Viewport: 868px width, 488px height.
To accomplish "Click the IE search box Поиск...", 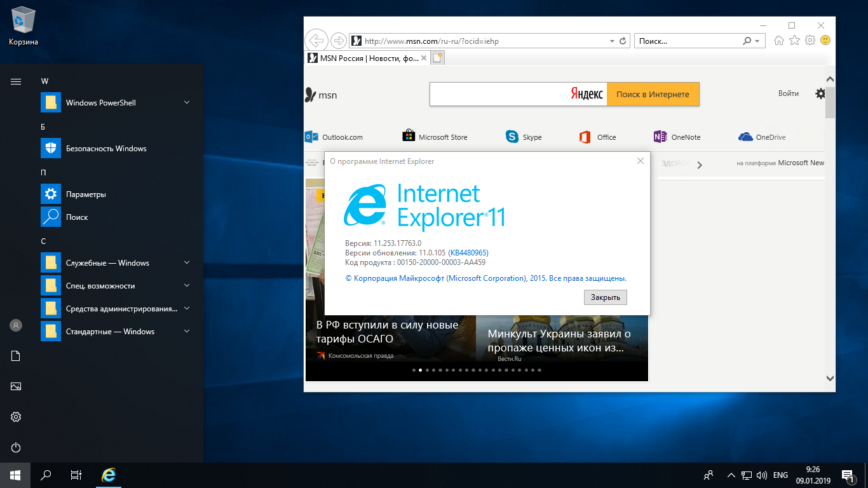I will pos(688,41).
